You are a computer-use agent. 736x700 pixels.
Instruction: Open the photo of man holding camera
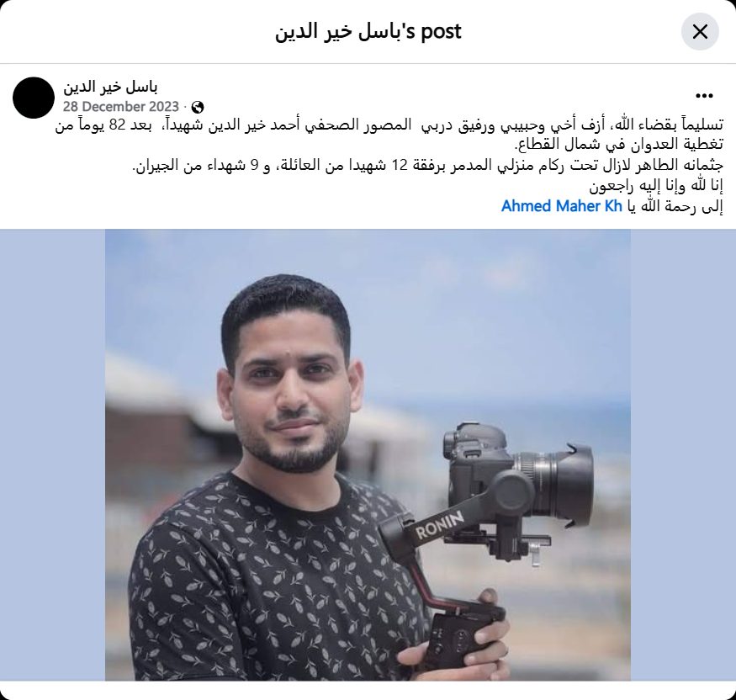368,454
